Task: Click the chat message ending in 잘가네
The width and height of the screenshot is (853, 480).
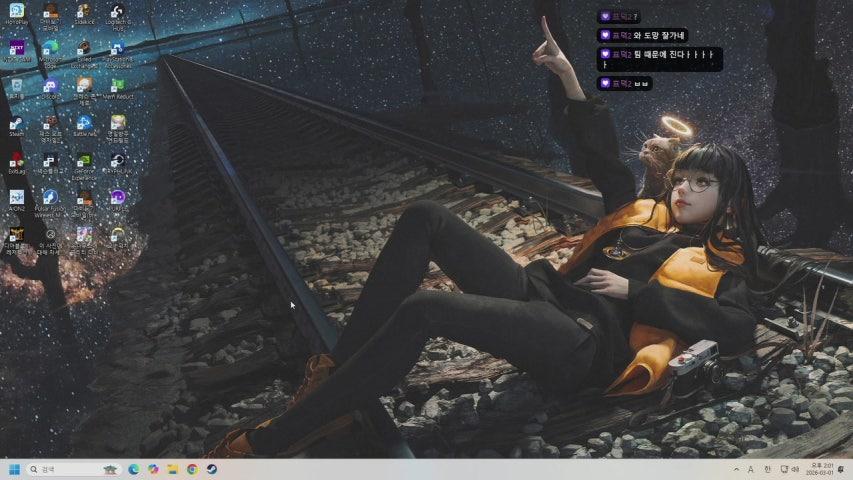Action: click(x=642, y=35)
